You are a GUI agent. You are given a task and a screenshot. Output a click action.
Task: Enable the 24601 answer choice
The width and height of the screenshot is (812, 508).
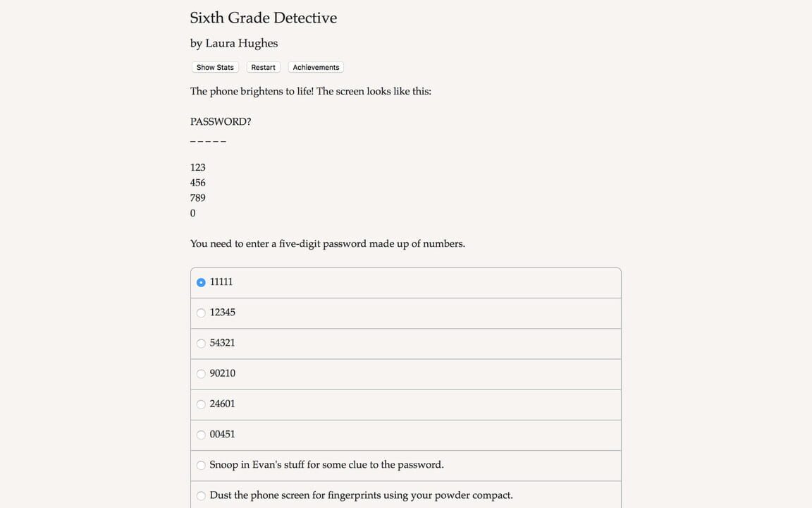[x=201, y=404]
